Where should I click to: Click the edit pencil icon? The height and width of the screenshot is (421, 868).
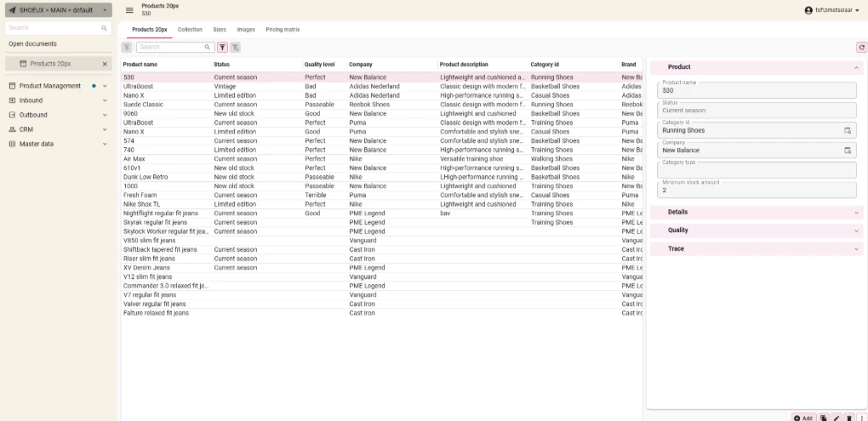[837, 418]
